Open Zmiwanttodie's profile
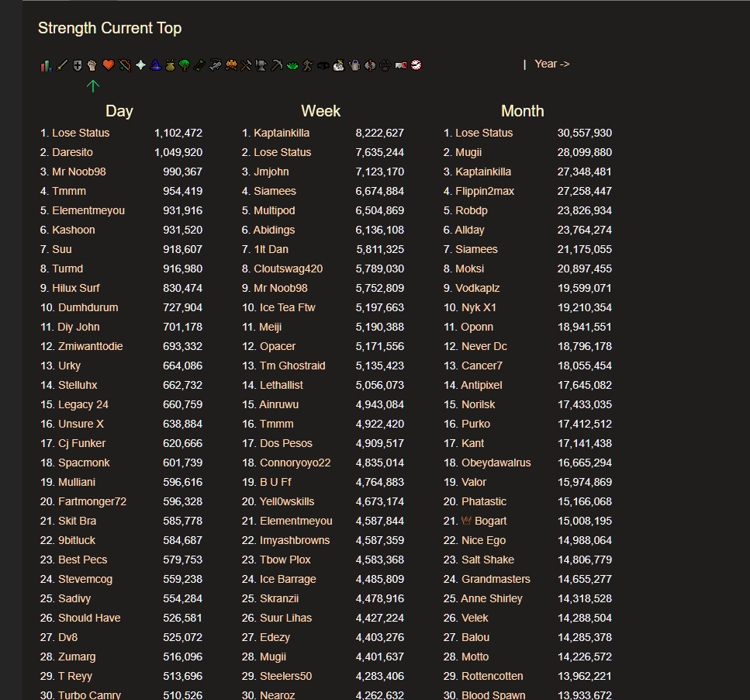This screenshot has width=750, height=700. pos(91,346)
